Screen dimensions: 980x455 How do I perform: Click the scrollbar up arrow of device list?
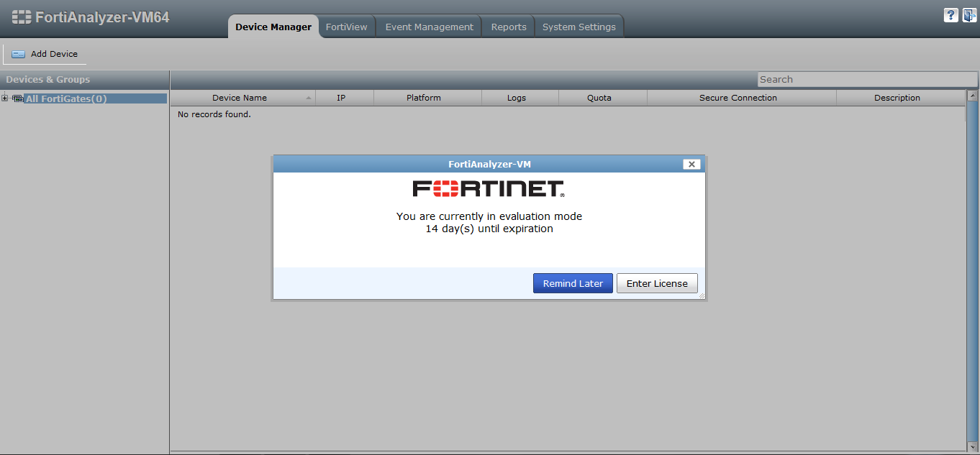pos(972,96)
